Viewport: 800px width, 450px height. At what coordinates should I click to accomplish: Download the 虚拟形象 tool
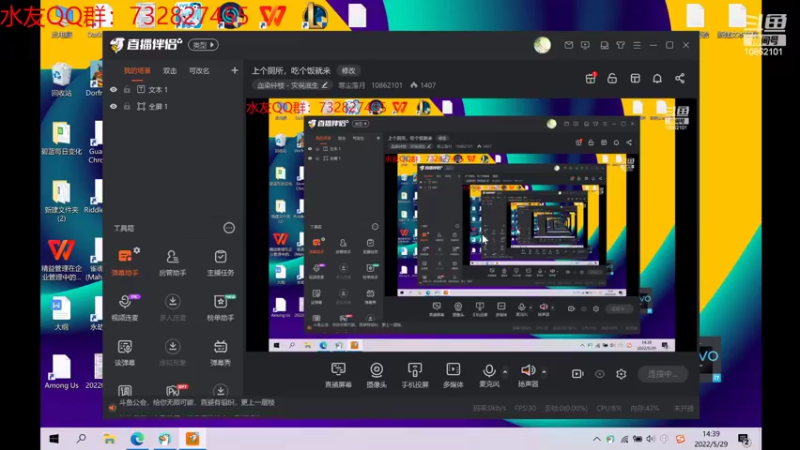172,352
